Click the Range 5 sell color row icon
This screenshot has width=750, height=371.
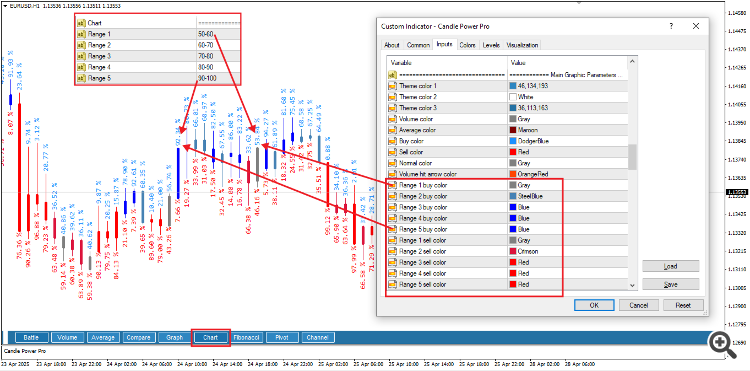coord(393,284)
